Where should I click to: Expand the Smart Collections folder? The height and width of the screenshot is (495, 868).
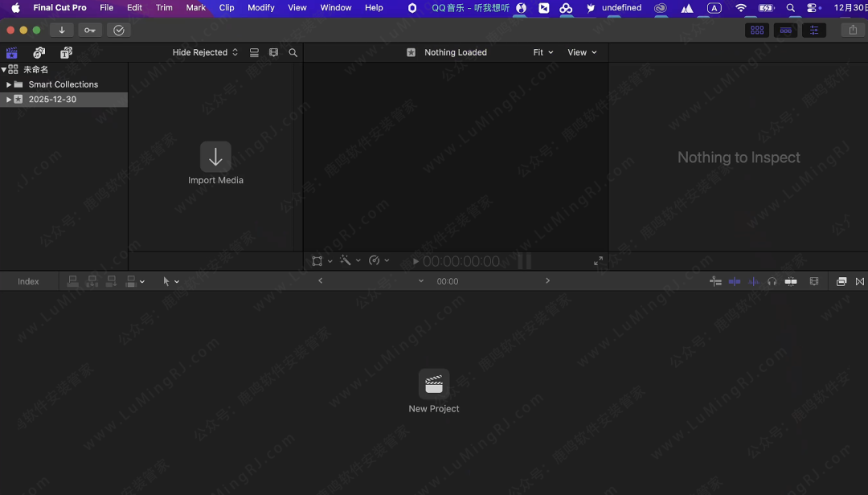[x=8, y=84]
